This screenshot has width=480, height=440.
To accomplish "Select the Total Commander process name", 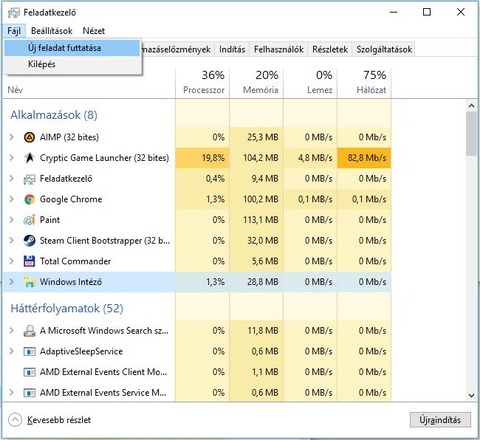I will 75,261.
